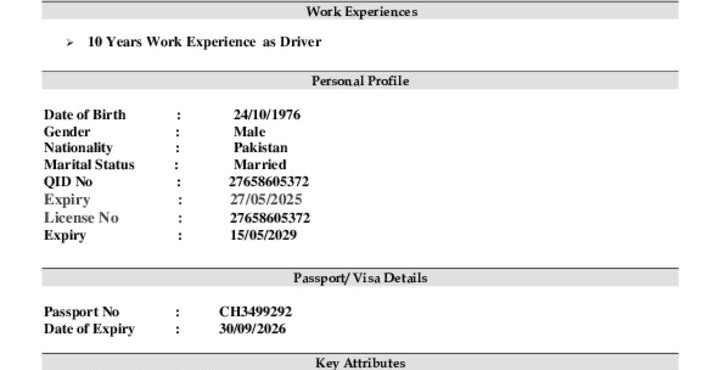Click the Work Experiences section header

click(x=360, y=11)
